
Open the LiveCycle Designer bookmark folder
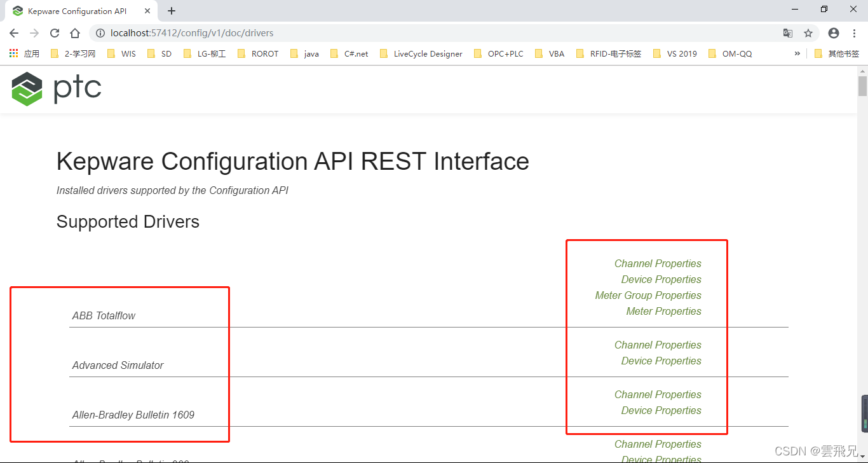point(421,53)
